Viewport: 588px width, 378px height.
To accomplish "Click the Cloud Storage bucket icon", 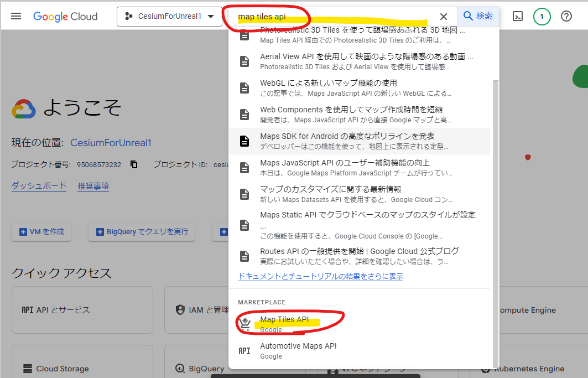I will coord(27,369).
